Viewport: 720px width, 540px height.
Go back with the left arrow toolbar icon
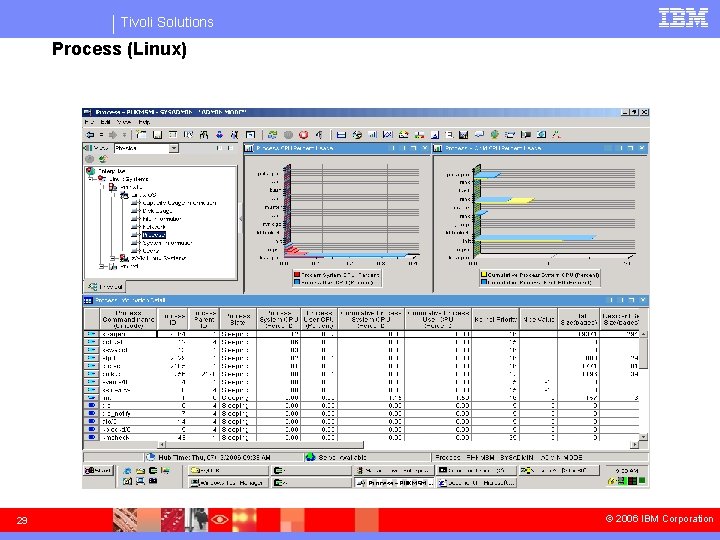tap(90, 135)
